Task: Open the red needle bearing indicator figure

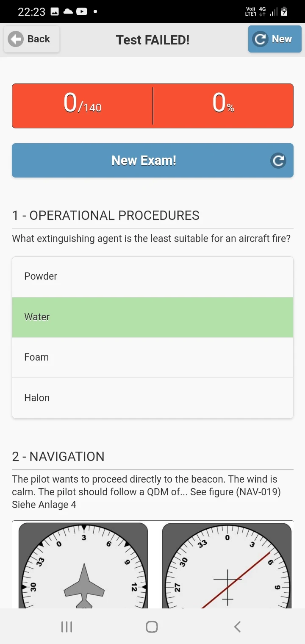Action: [227, 566]
